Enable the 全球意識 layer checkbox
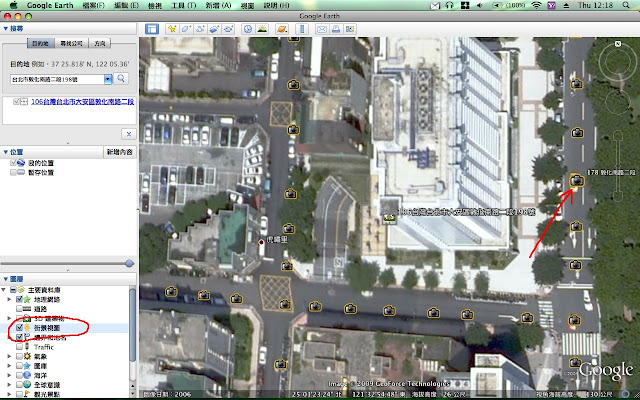This screenshot has height=400, width=640. point(19,384)
